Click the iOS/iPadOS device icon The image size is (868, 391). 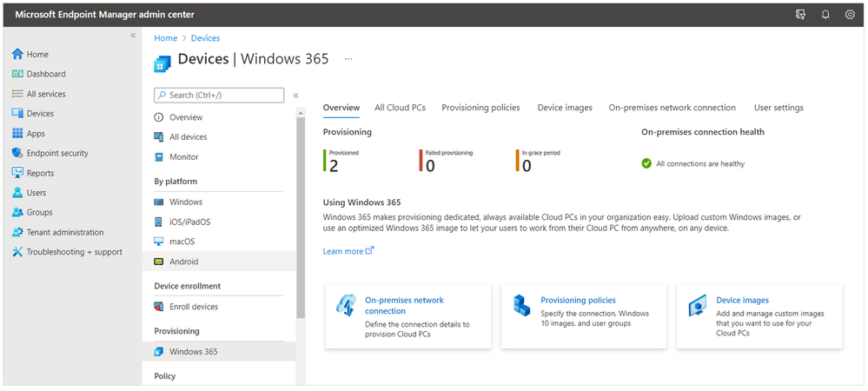(x=159, y=222)
